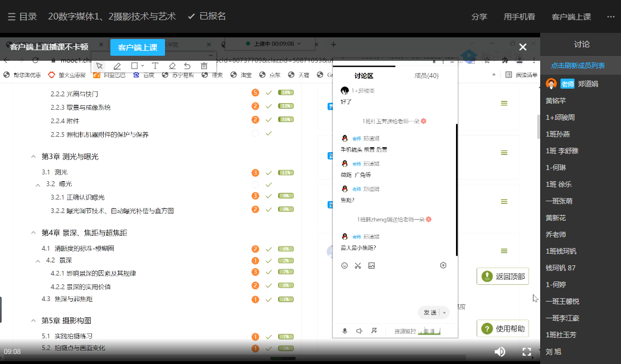Viewport: 621px width, 364px height.
Task: Click the insert image icon in chat
Action: 371,265
